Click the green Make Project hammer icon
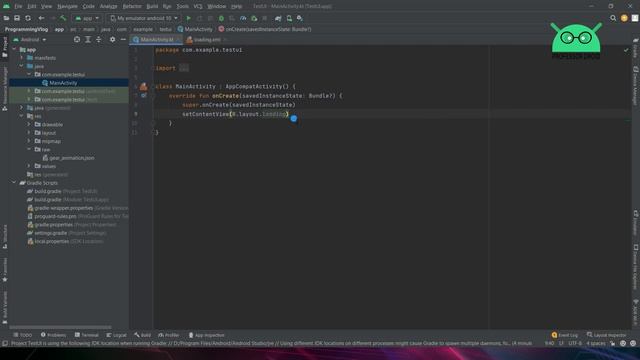640x360 pixels. (x=63, y=18)
